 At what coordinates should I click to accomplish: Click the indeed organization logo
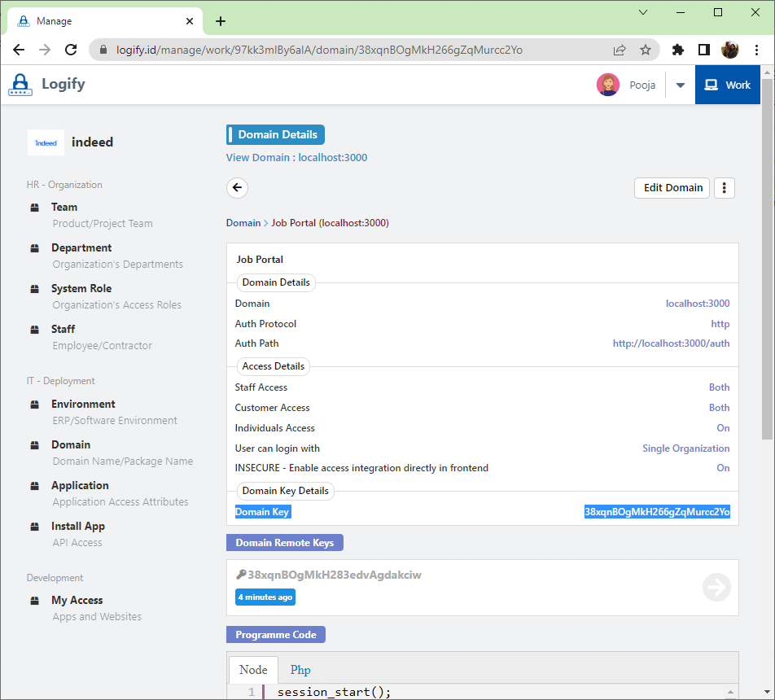[46, 142]
